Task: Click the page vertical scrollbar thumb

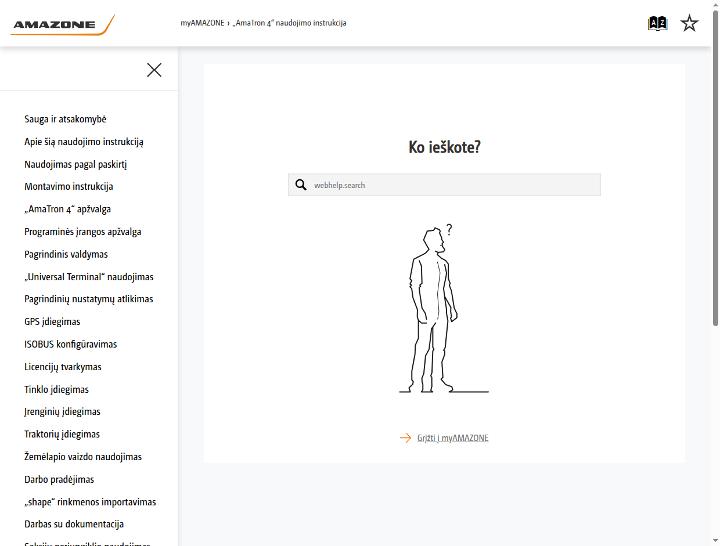Action: pos(715,168)
